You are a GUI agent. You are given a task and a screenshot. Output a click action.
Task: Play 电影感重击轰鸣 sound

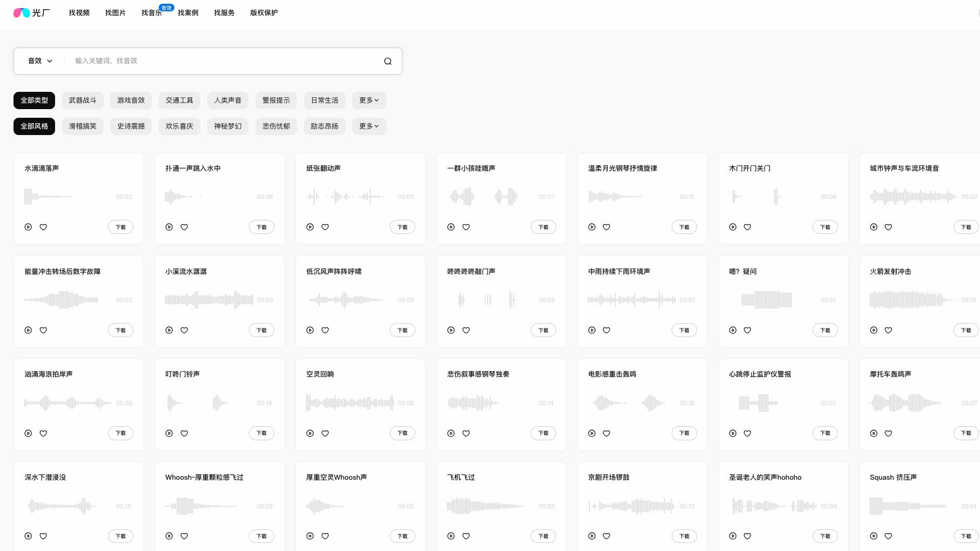[x=592, y=433]
